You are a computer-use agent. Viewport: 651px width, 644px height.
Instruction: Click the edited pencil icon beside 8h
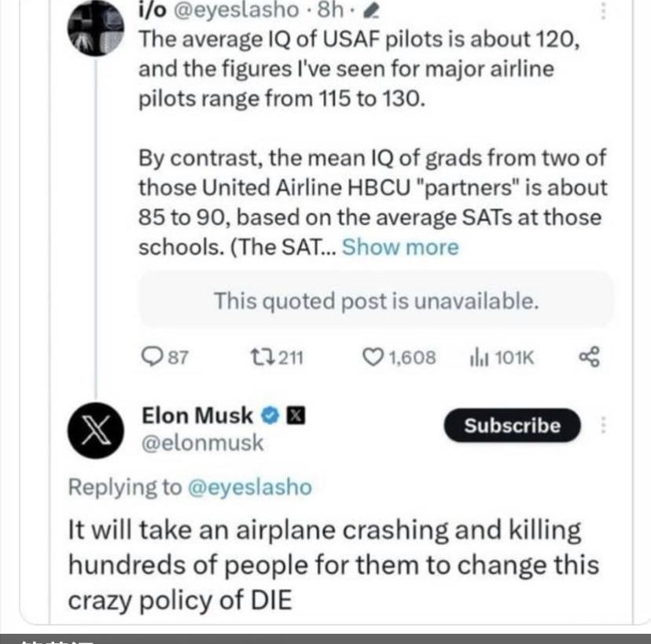tap(375, 10)
